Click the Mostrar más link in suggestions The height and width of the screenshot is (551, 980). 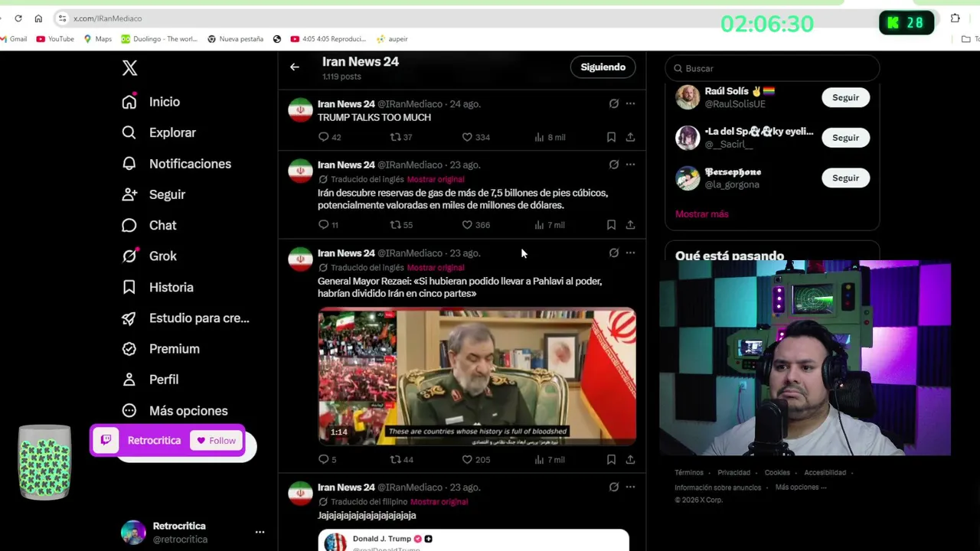701,214
